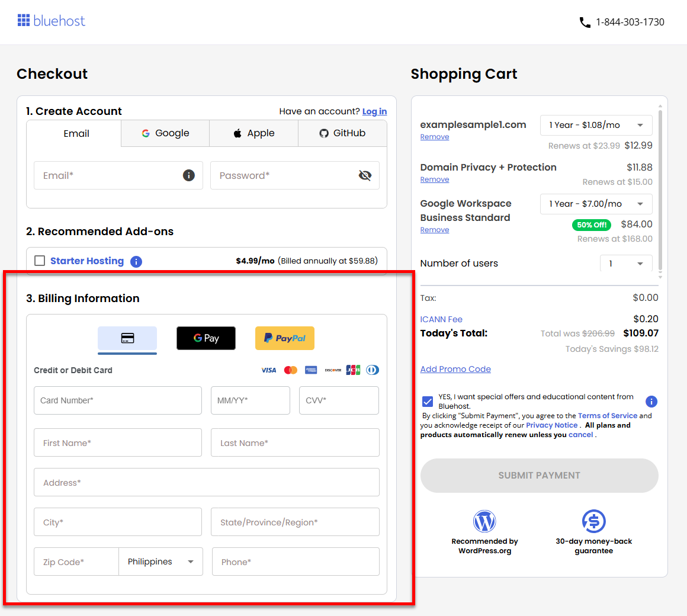Click the Today's Savings $98.12 text
The height and width of the screenshot is (616, 687).
(612, 349)
